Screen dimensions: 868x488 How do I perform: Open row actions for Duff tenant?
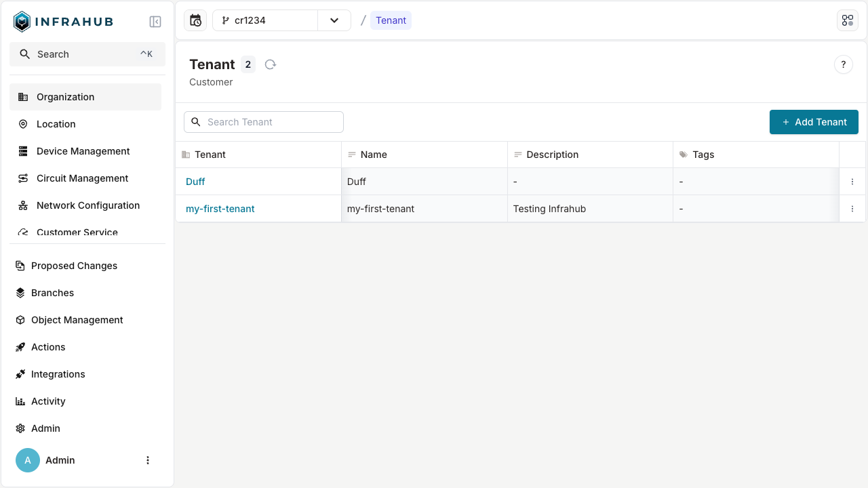point(852,182)
